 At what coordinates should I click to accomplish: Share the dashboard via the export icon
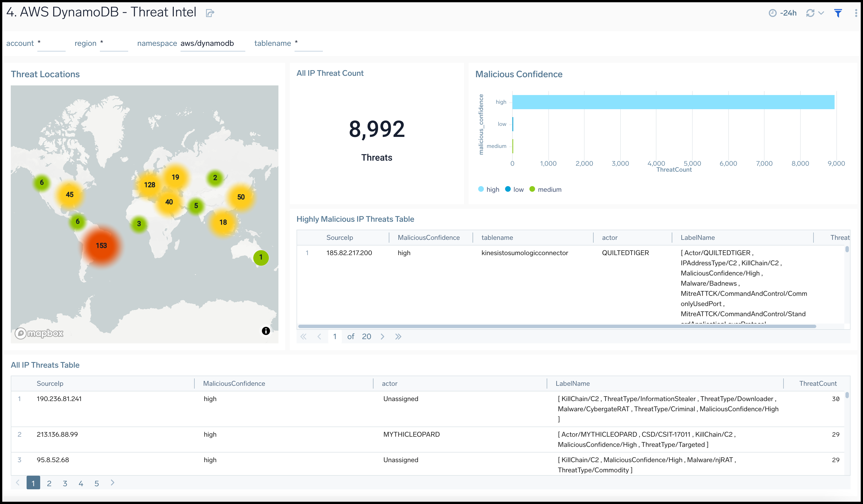(x=210, y=13)
